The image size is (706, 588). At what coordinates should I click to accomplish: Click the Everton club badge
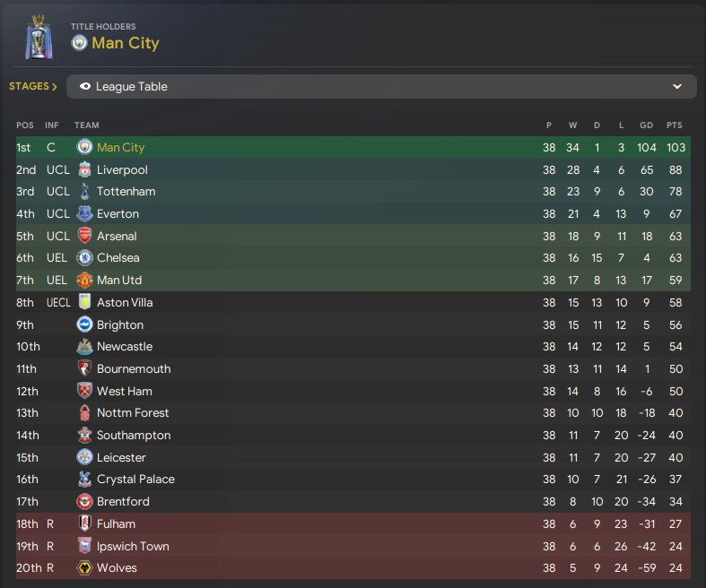[84, 213]
